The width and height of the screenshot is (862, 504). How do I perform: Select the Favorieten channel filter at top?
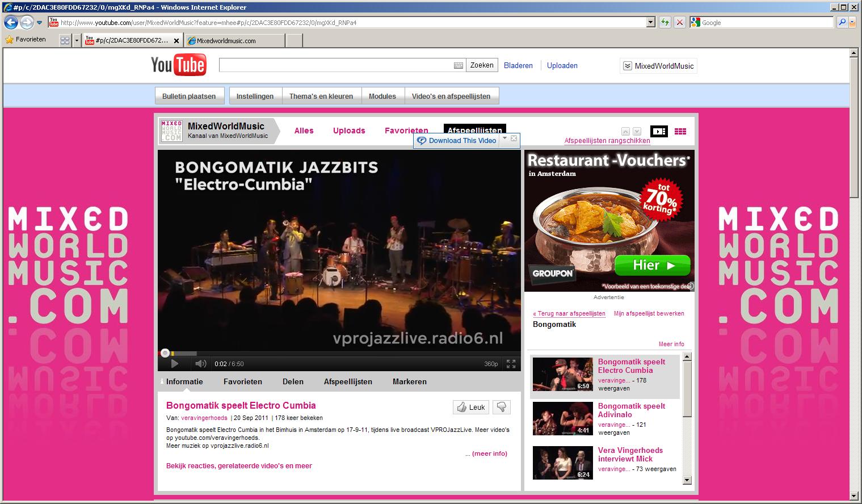(406, 131)
